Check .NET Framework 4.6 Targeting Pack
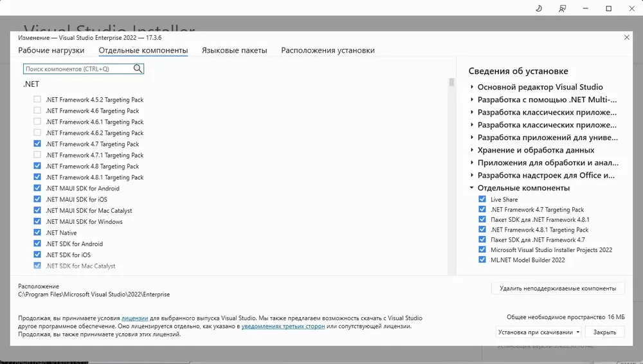 [37, 111]
